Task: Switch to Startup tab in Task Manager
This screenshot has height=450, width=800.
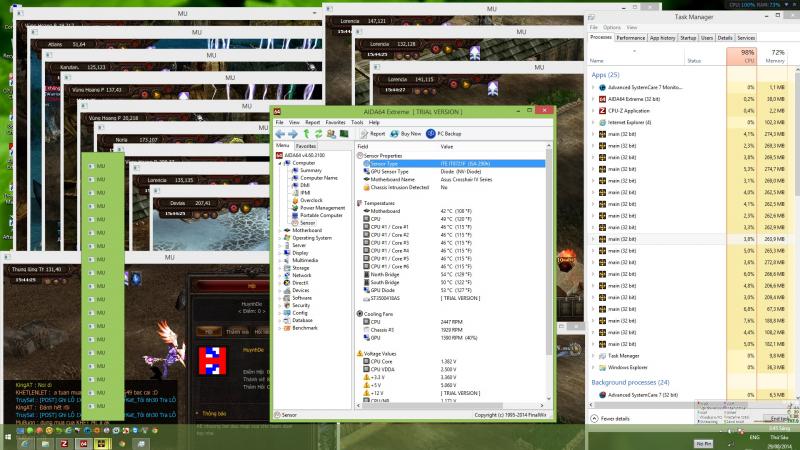Action: (688, 37)
